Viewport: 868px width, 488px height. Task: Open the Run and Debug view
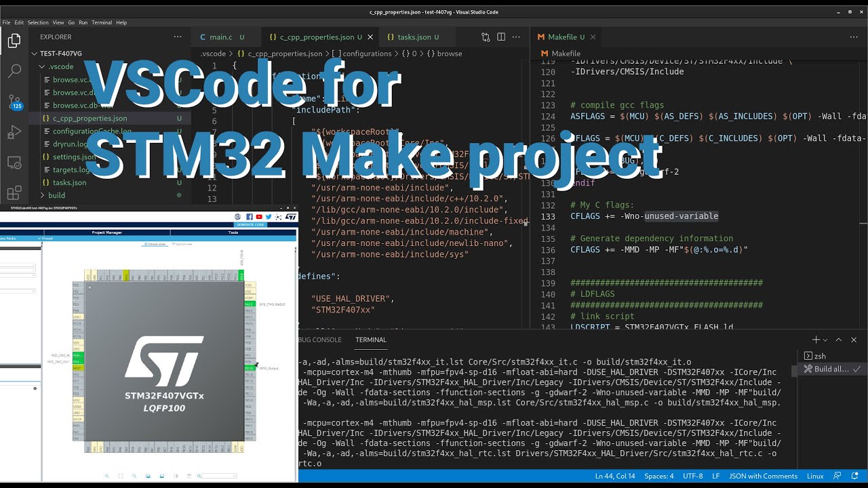(x=14, y=132)
